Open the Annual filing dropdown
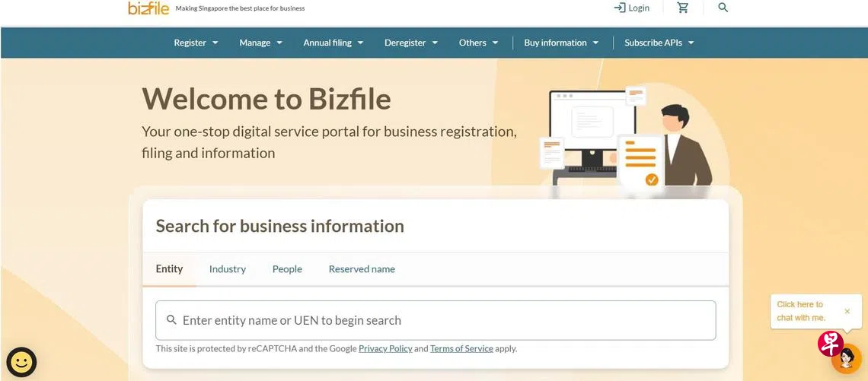 click(333, 43)
